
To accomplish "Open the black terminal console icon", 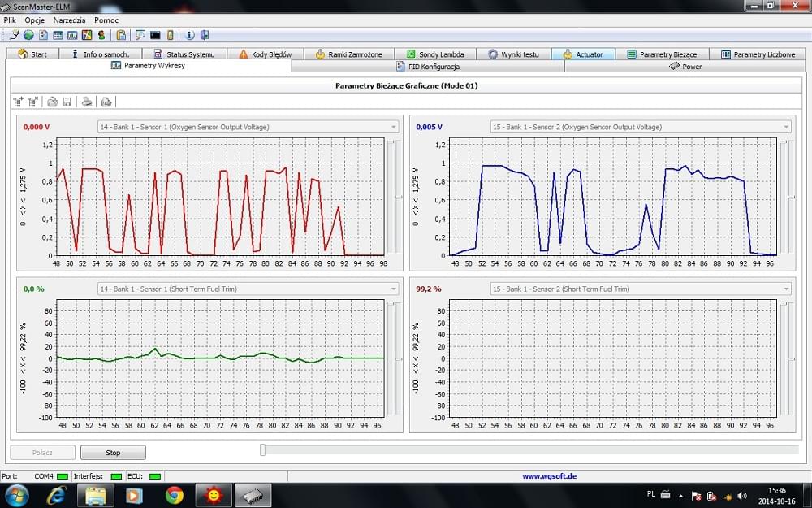I will click(x=155, y=35).
